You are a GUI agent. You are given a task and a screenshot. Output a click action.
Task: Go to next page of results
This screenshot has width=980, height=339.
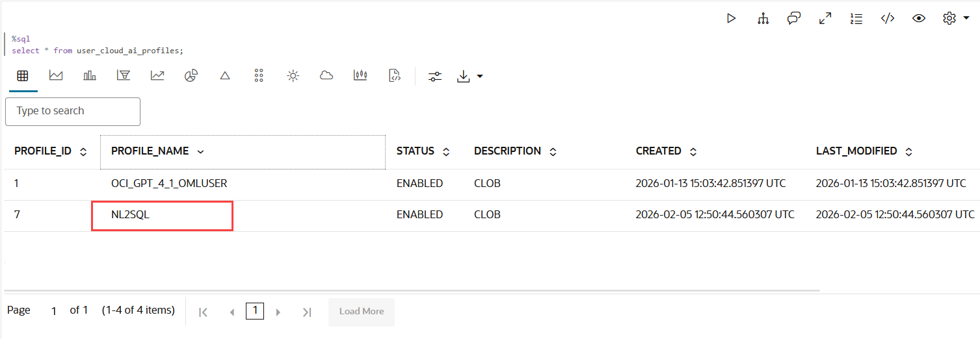(x=278, y=312)
